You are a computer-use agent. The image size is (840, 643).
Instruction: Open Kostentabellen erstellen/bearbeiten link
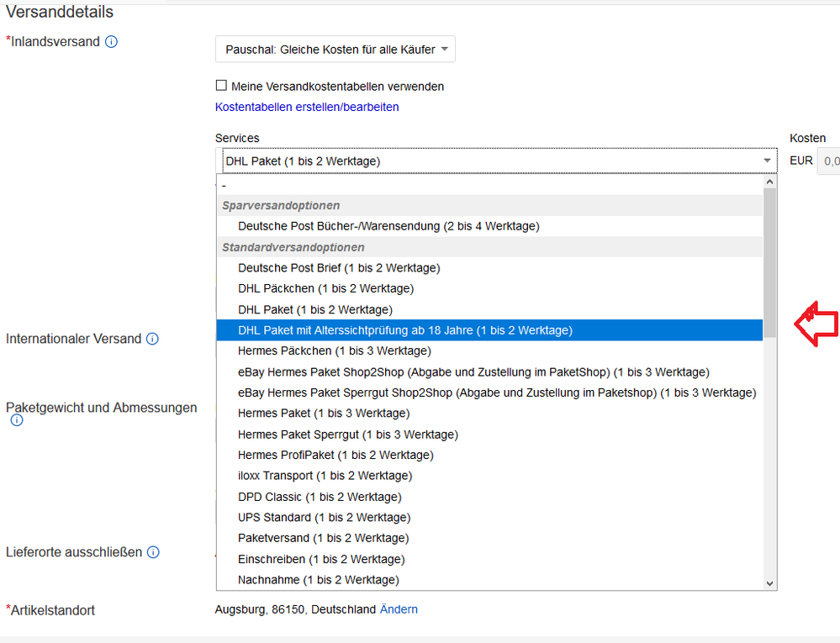(x=307, y=107)
